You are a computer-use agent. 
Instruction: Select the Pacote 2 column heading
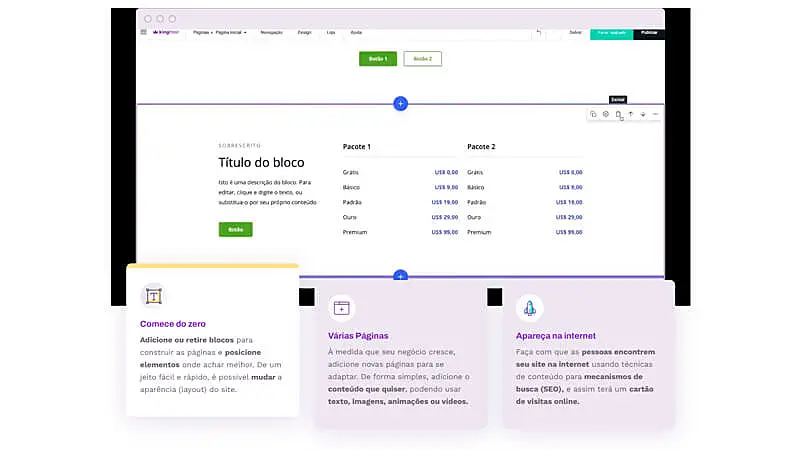click(481, 146)
